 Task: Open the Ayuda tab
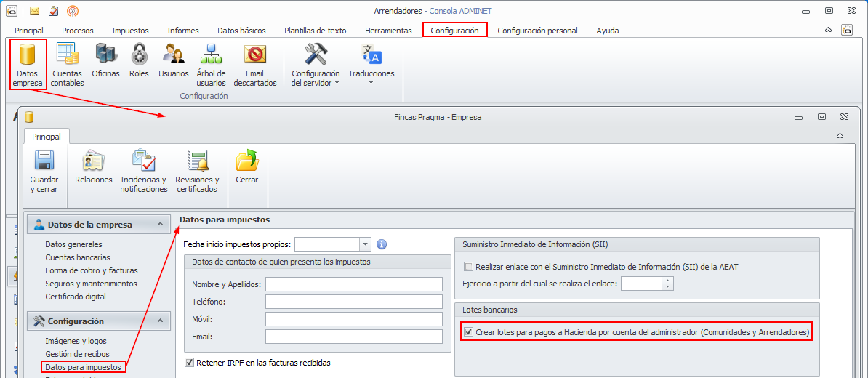tap(608, 31)
